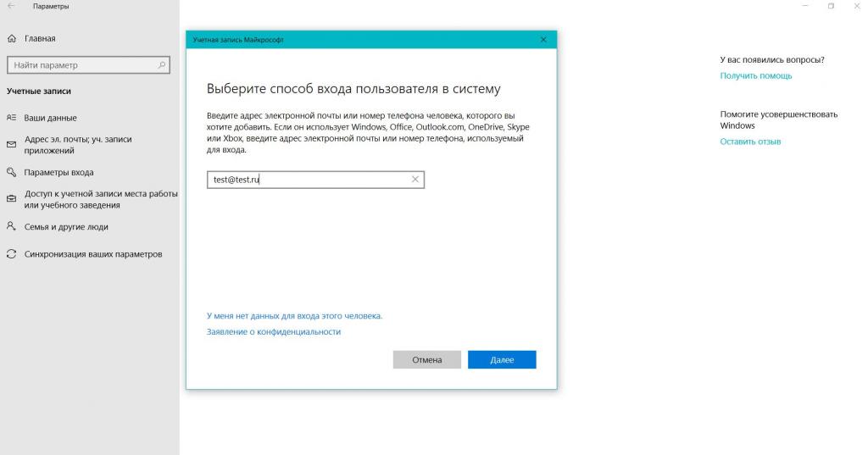The height and width of the screenshot is (455, 868).
Task: Click the Учетные записи heading
Action: click(39, 92)
